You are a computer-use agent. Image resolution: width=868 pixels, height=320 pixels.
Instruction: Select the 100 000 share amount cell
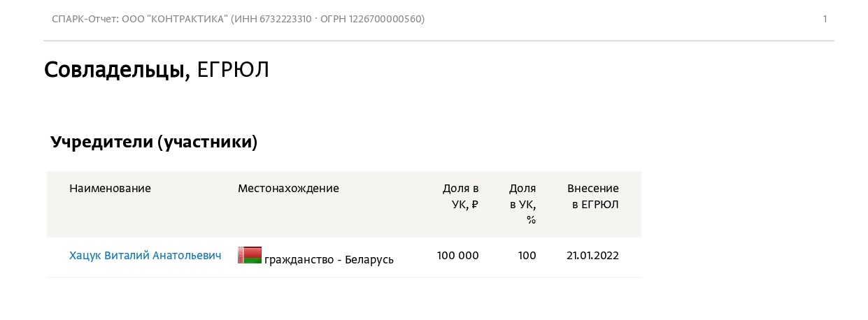[458, 256]
